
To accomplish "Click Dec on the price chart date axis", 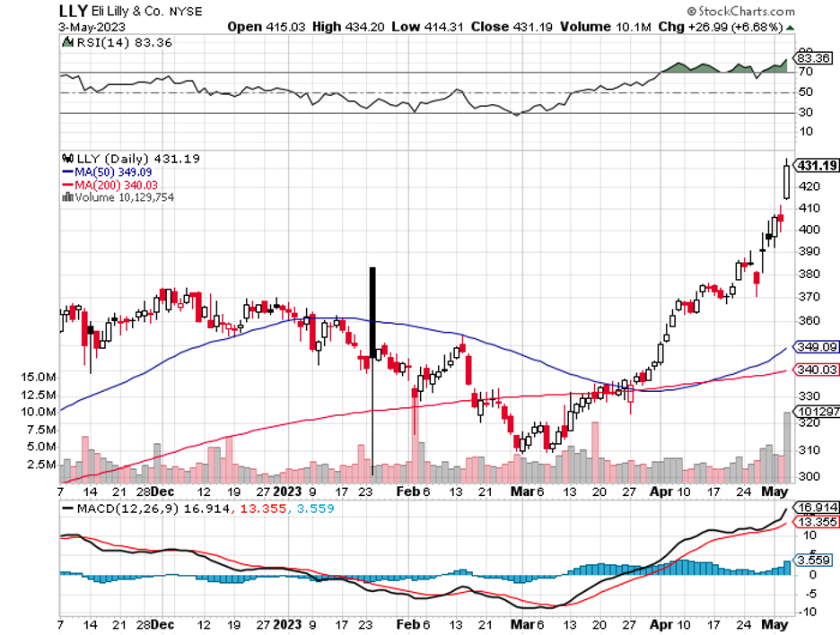I will click(162, 491).
